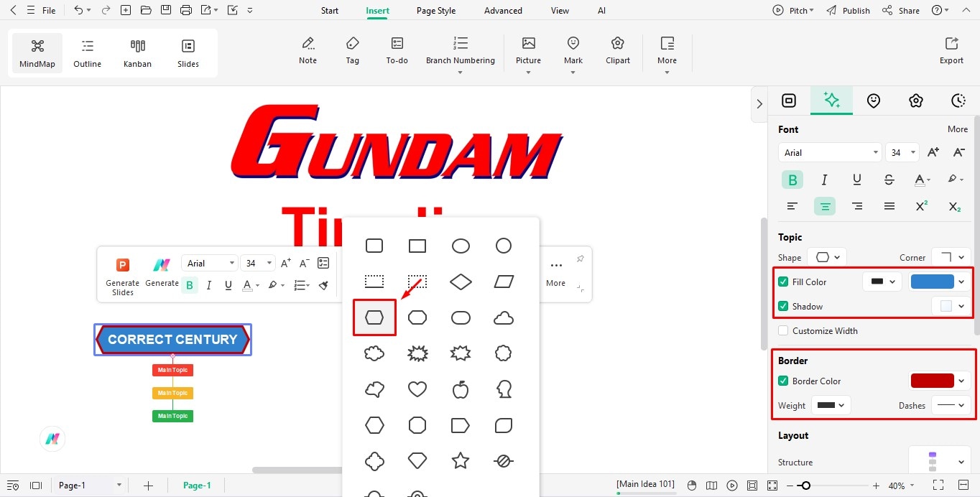The width and height of the screenshot is (980, 497).
Task: Enable the Customize Width checkbox
Action: tap(783, 330)
